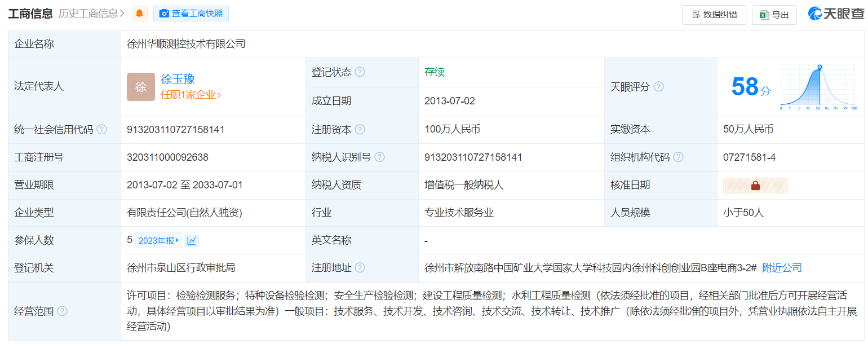
Task: Click the Excel icon on 导出 button
Action: click(764, 15)
